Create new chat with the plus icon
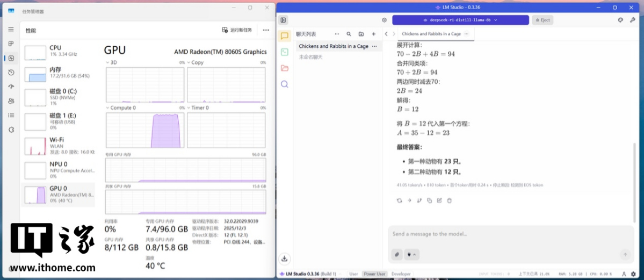 [x=374, y=34]
